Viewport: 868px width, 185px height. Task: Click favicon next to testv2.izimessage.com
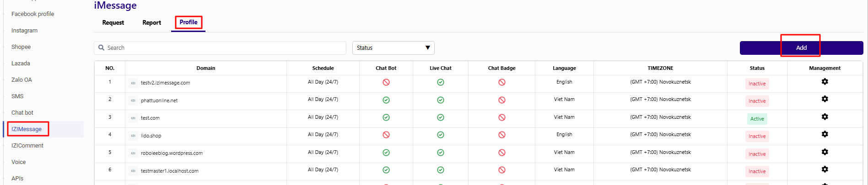133,83
